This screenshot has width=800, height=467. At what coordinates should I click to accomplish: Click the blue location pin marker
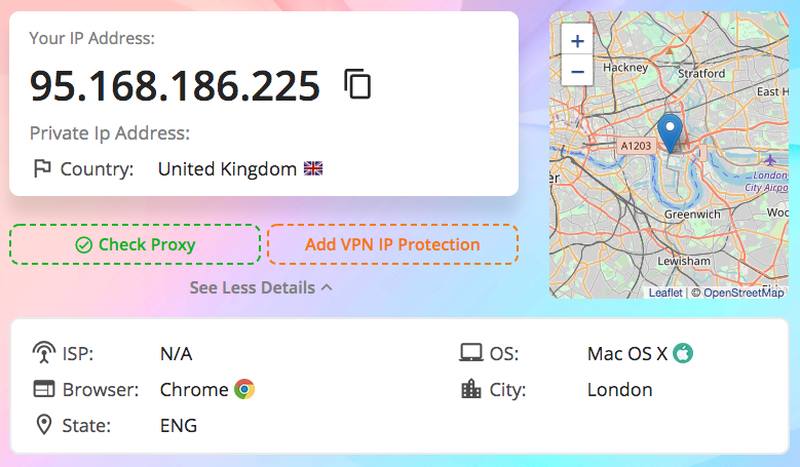pos(670,134)
